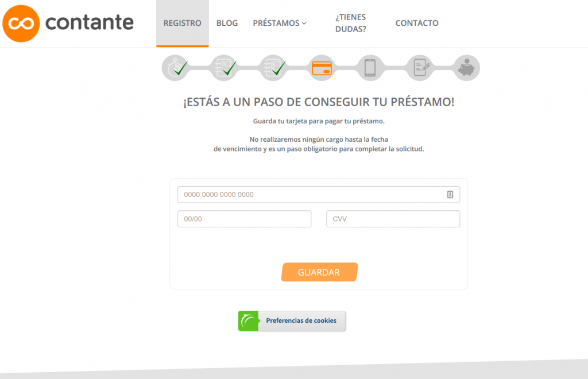Click the text Guarda tu tarjeta para pagar tu préstamo
The width and height of the screenshot is (588, 379).
point(319,121)
